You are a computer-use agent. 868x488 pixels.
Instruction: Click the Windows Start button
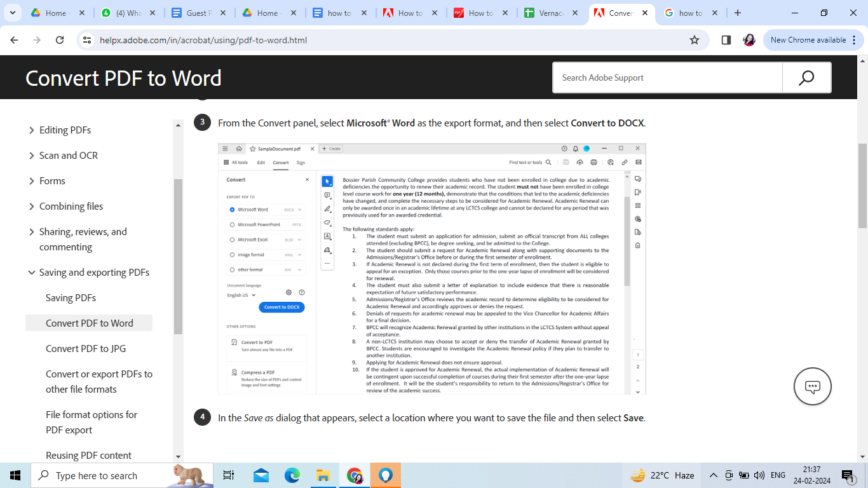[15, 475]
